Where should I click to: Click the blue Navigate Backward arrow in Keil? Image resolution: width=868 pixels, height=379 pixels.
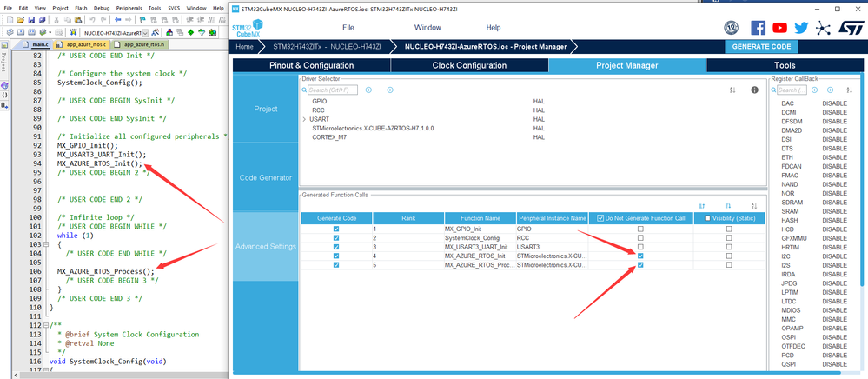point(118,19)
